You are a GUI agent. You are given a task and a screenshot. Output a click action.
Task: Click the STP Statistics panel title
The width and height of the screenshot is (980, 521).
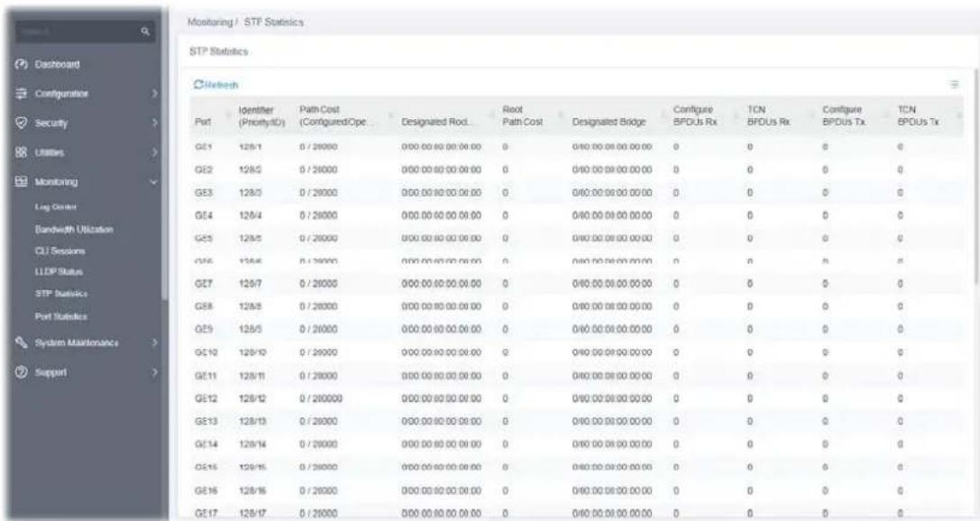[x=219, y=51]
